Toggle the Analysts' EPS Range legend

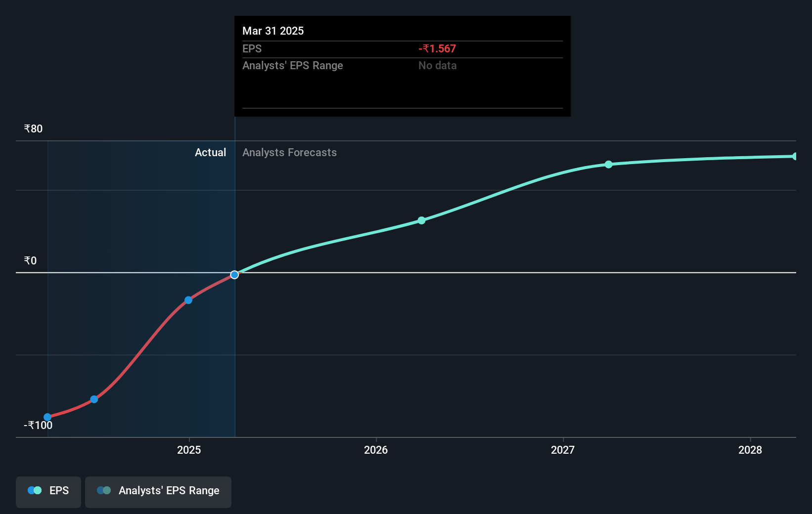158,492
